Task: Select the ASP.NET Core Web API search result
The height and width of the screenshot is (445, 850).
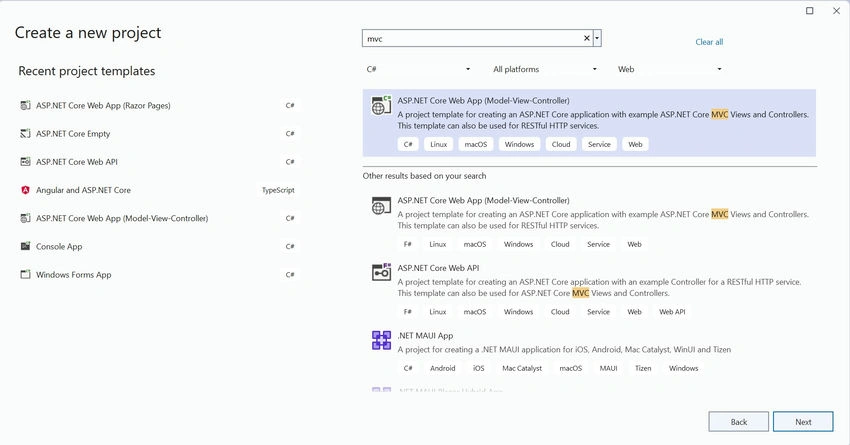Action: click(x=589, y=290)
